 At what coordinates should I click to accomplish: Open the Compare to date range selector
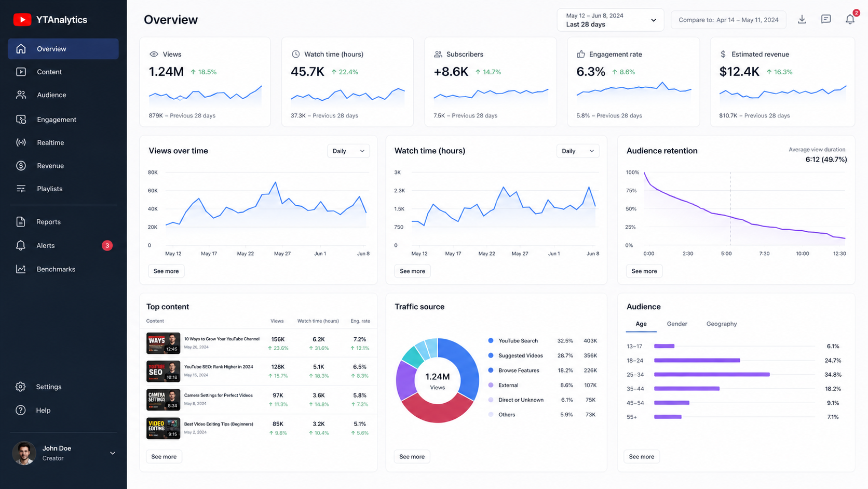728,20
